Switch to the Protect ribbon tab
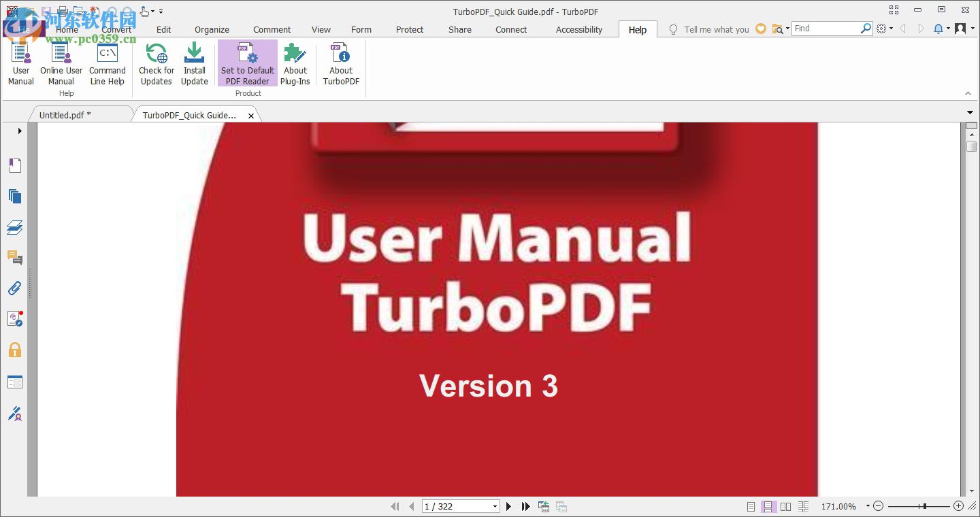 [x=409, y=29]
